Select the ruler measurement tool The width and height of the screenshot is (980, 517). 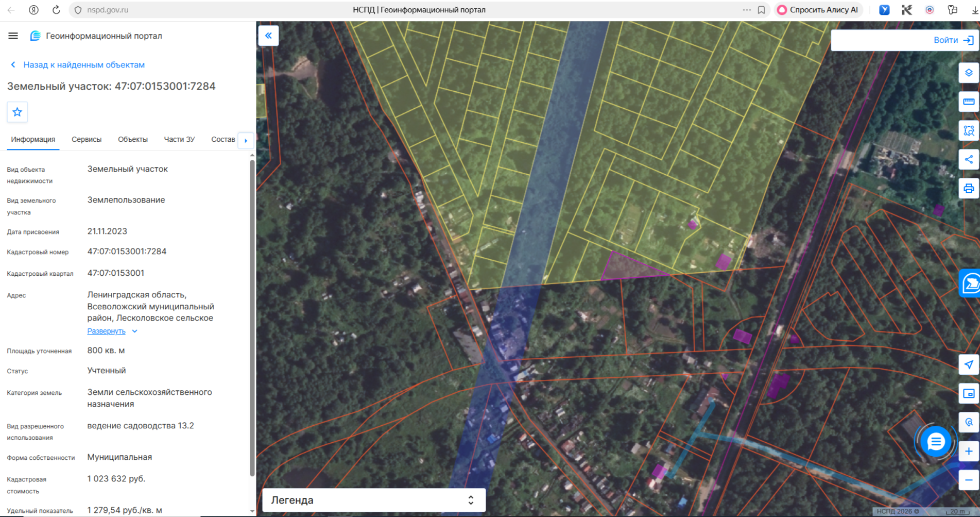969,102
